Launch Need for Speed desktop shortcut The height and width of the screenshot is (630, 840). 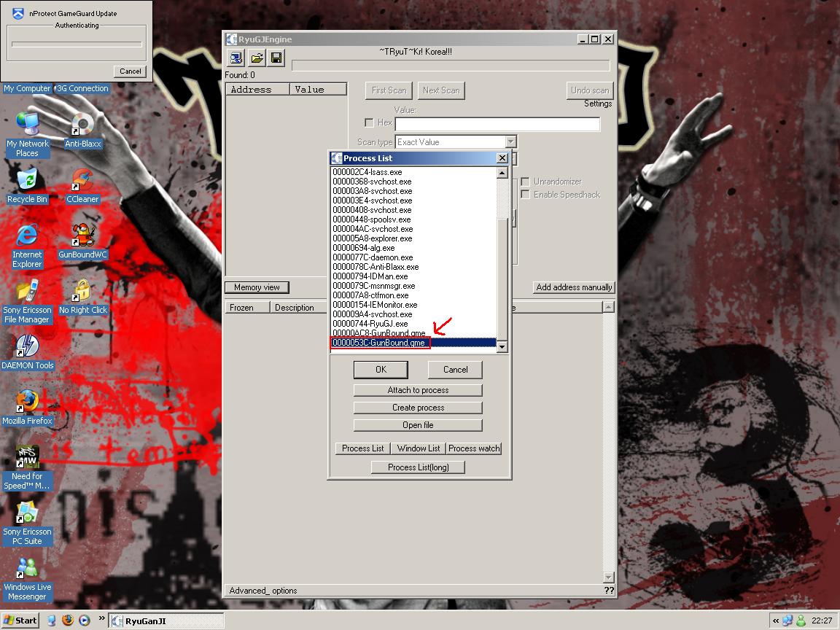[27, 467]
